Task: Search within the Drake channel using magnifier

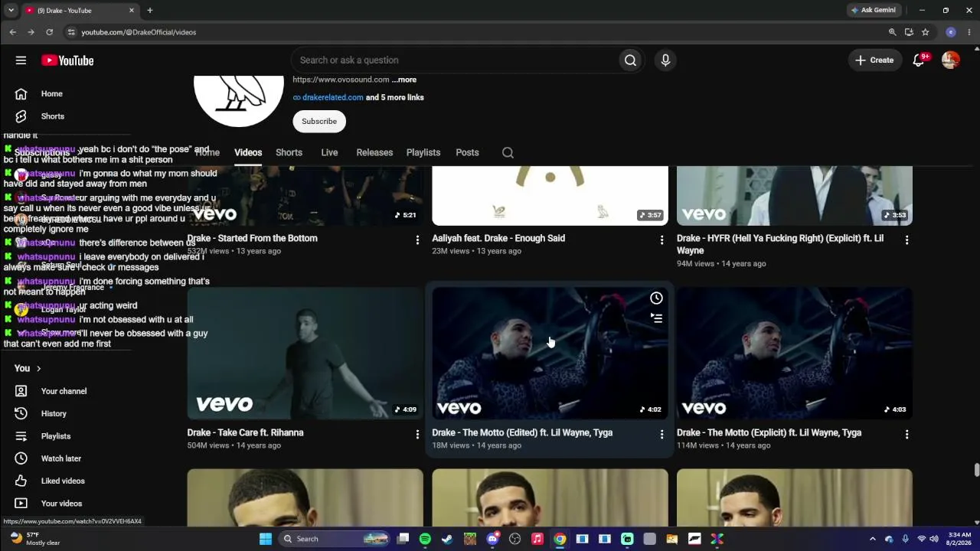Action: [x=508, y=152]
